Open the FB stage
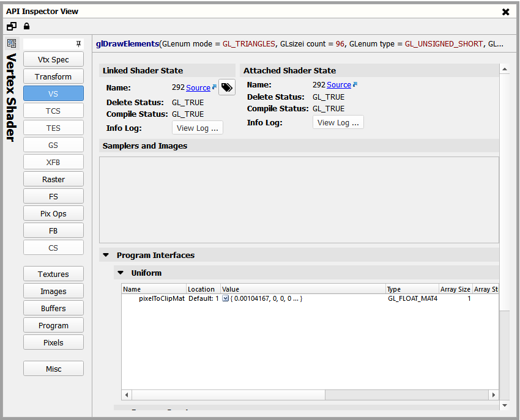520x420 pixels. (x=53, y=230)
